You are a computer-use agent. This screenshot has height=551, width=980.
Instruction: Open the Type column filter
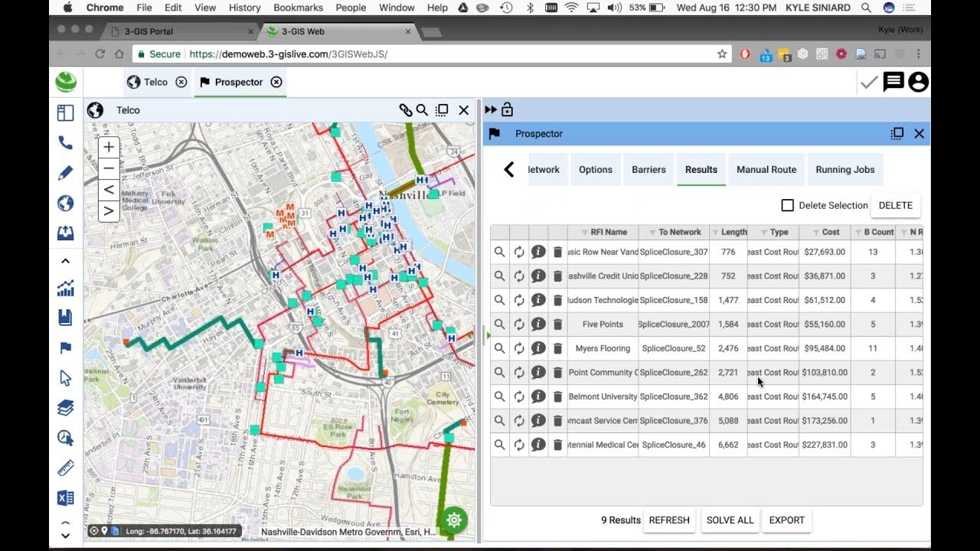pyautogui.click(x=764, y=233)
